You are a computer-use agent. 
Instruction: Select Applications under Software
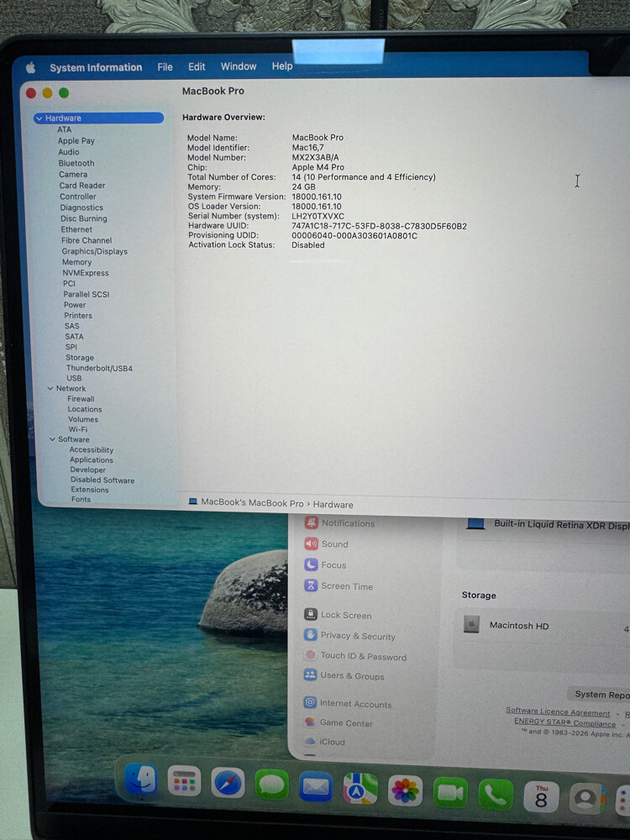click(x=91, y=460)
